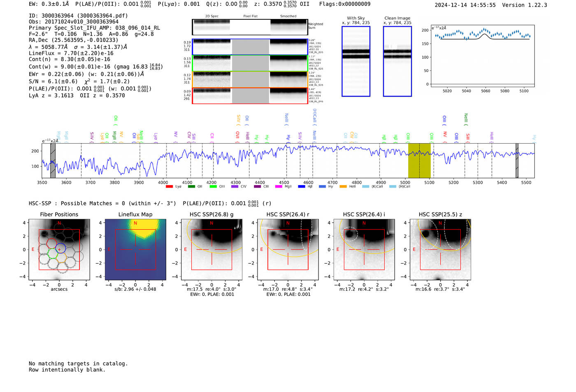Click the z: 0.3570 OII header value
The image size is (576, 392).
click(x=281, y=4)
